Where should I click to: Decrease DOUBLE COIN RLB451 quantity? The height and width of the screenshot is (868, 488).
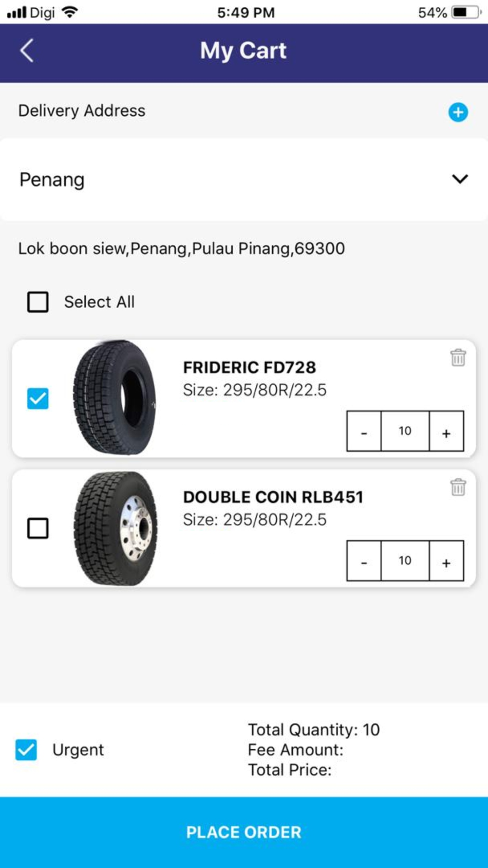364,561
